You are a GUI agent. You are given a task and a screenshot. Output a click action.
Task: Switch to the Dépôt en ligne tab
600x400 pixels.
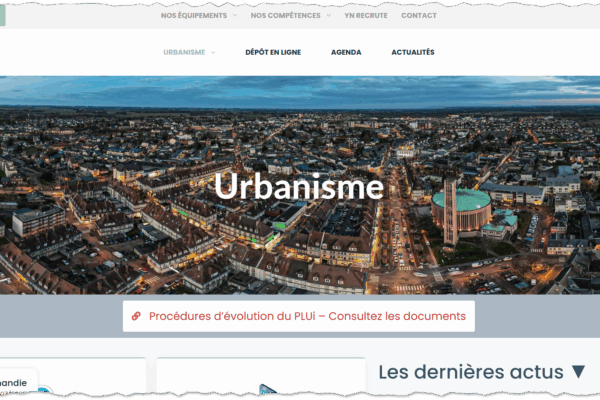tap(273, 53)
